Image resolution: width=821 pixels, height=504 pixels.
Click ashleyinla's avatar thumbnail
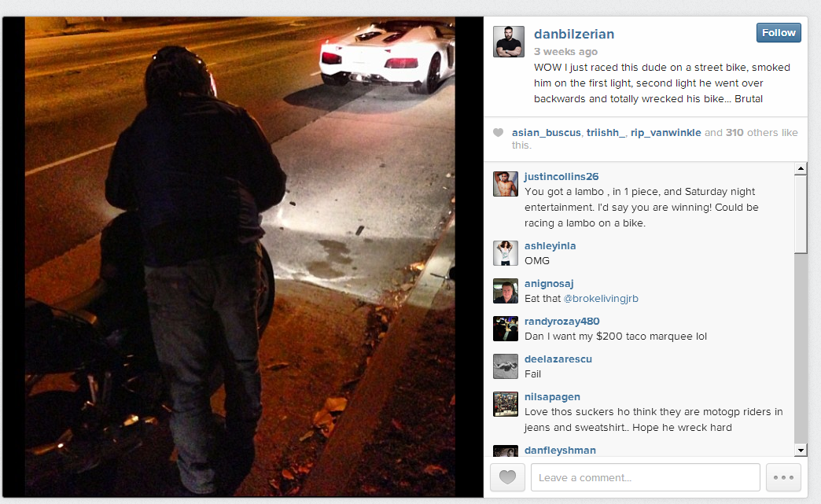click(x=506, y=252)
